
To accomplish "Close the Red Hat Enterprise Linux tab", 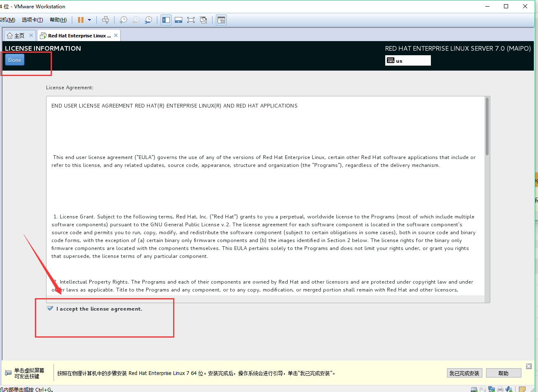I will pos(116,35).
